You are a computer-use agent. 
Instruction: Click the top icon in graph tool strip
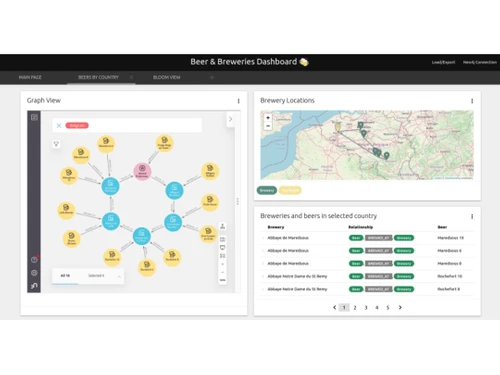click(223, 226)
